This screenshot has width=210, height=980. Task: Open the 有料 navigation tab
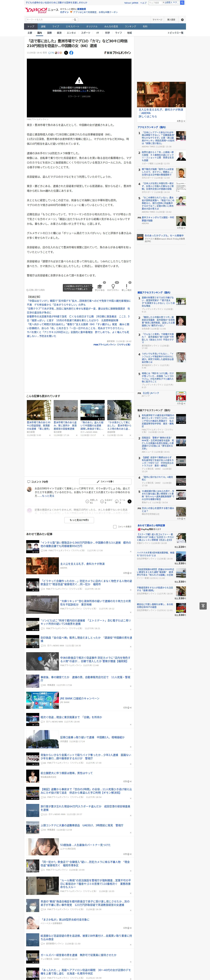145,27
